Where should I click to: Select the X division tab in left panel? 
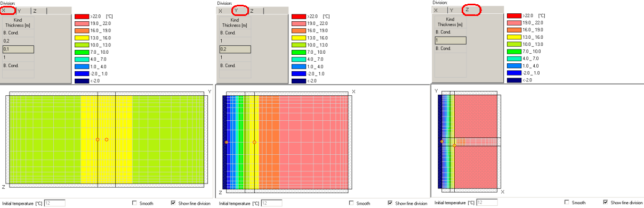pos(7,11)
